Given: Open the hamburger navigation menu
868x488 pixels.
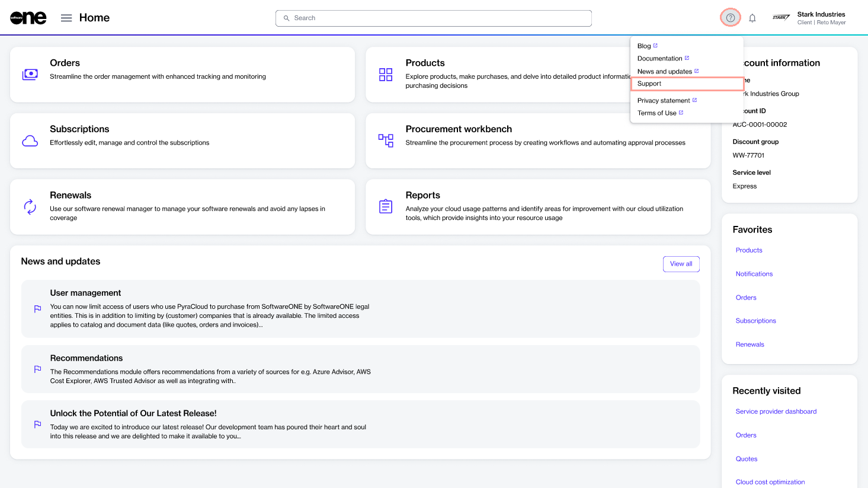Looking at the screenshot, I should pyautogui.click(x=66, y=18).
